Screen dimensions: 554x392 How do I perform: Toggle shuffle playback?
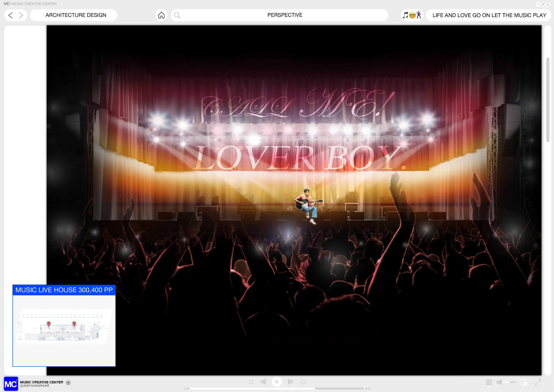pos(251,382)
